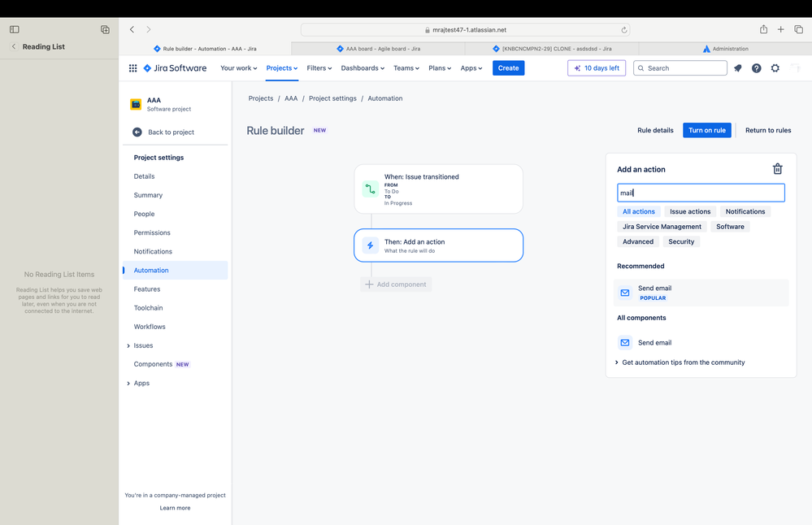Reload the page with refresh icon
Image resolution: width=812 pixels, height=525 pixels.
[x=624, y=30]
